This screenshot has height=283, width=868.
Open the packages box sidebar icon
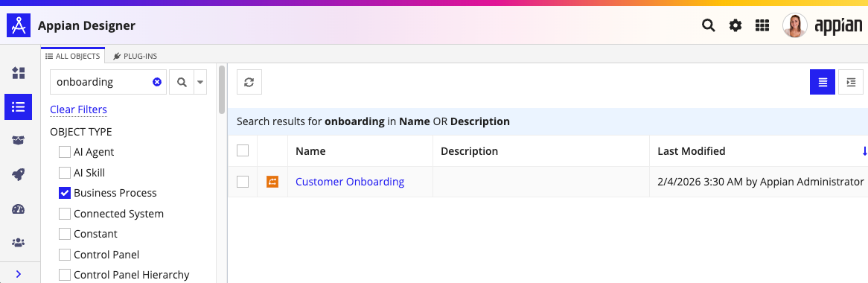(x=19, y=141)
